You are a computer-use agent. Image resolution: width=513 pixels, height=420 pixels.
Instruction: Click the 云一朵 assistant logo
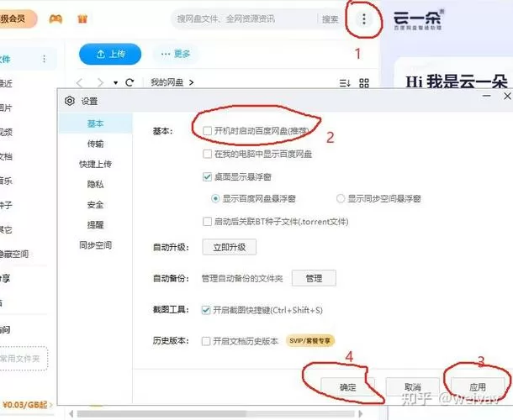[x=418, y=19]
